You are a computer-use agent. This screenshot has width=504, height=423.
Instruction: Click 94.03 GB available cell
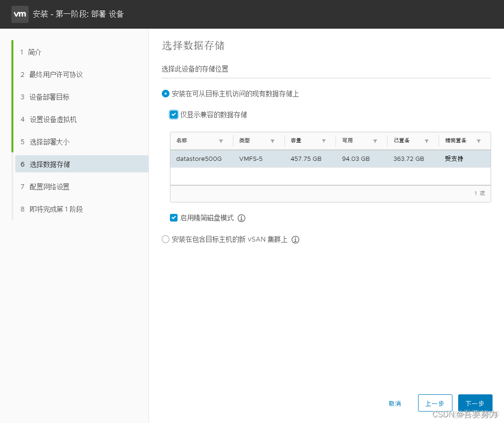click(x=356, y=159)
